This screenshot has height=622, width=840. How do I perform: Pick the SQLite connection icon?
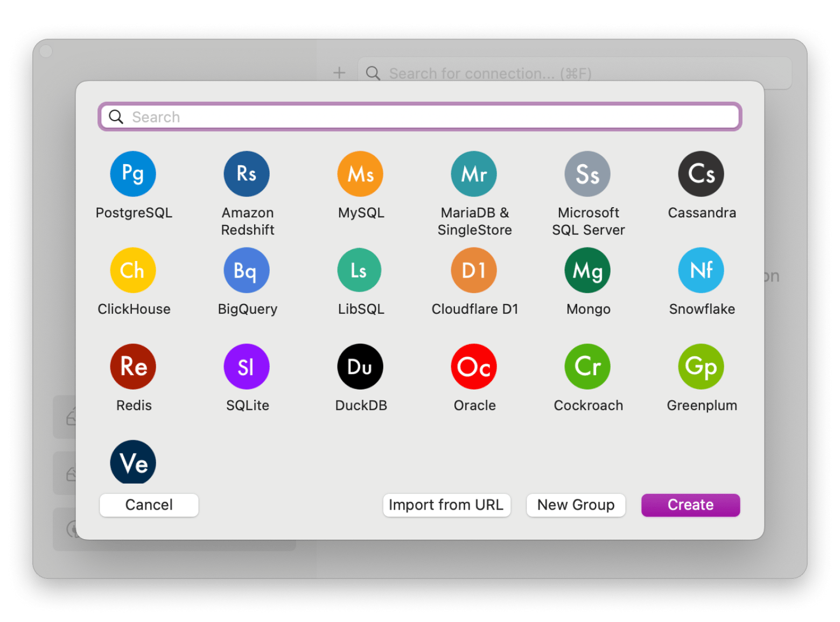pos(246,366)
